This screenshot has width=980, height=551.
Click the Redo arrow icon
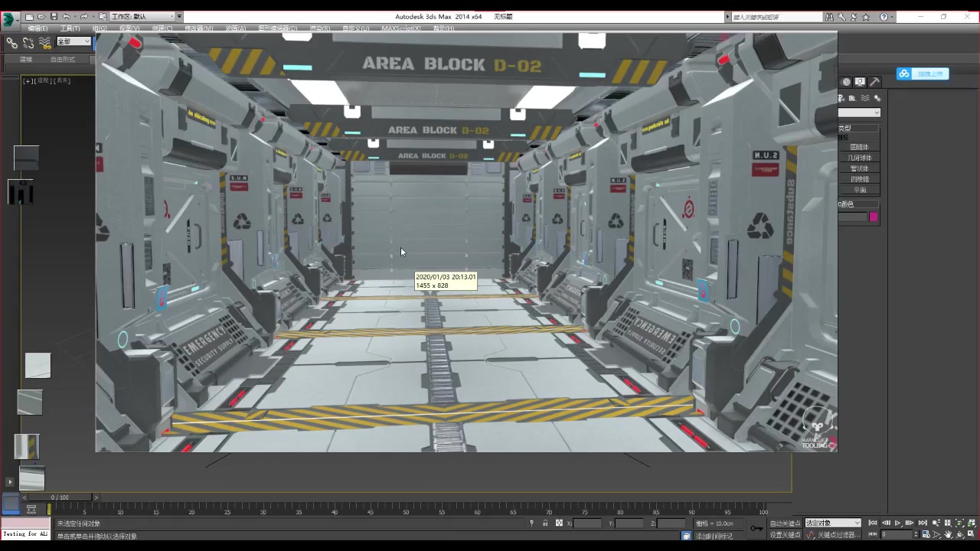(x=84, y=17)
